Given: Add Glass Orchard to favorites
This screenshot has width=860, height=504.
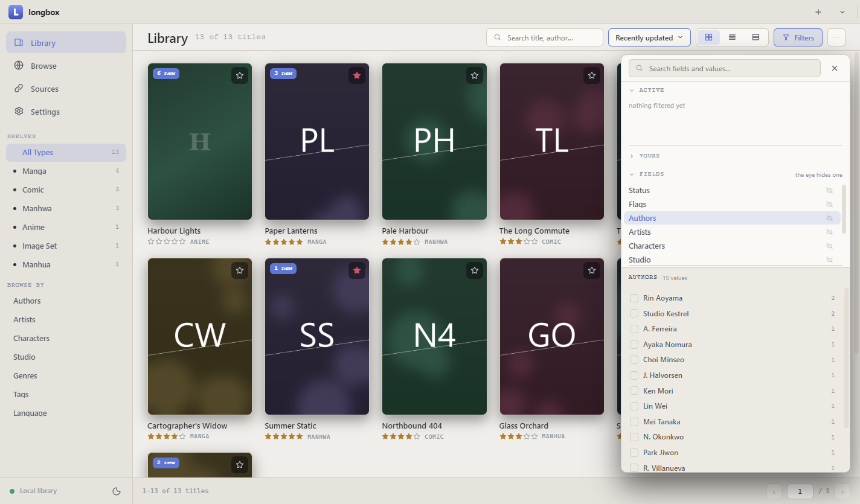Looking at the screenshot, I should (x=592, y=270).
